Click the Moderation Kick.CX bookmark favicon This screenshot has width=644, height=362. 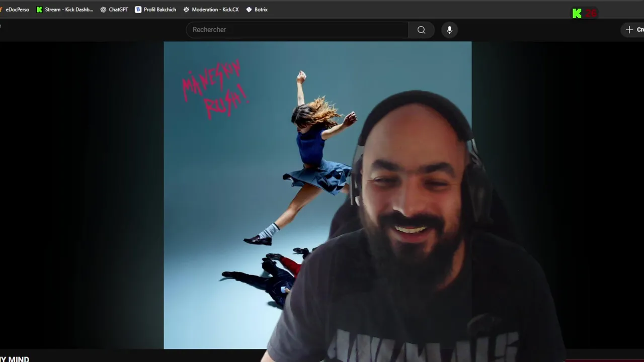click(186, 10)
